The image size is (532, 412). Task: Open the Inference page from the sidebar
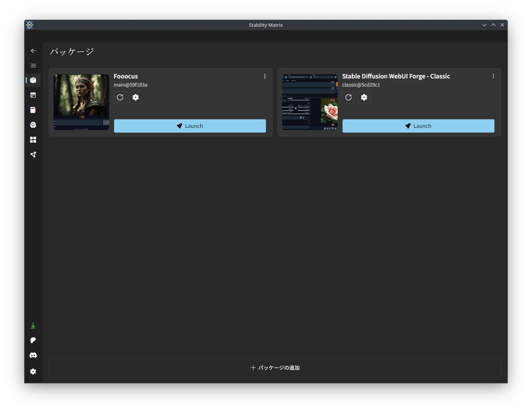[x=33, y=95]
